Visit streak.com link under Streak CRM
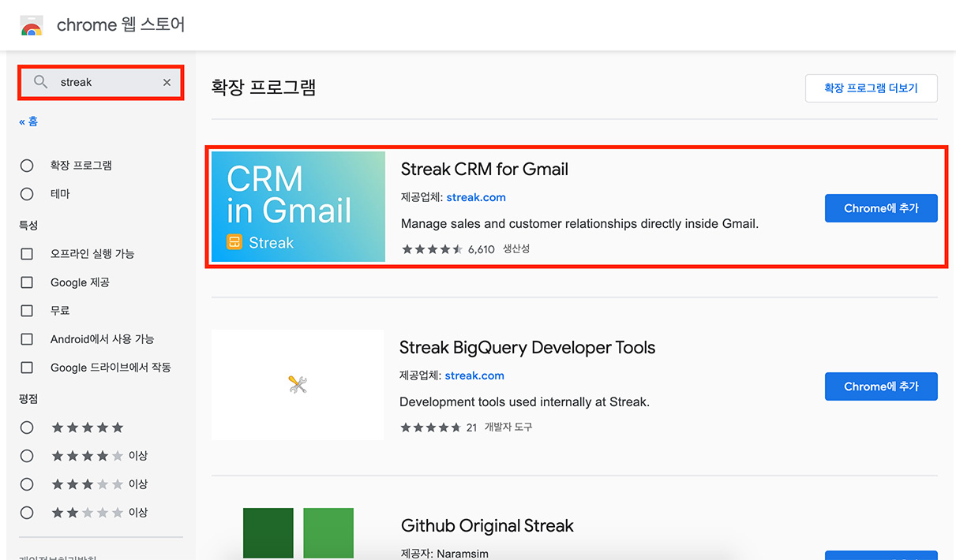The image size is (956, 560). click(476, 197)
